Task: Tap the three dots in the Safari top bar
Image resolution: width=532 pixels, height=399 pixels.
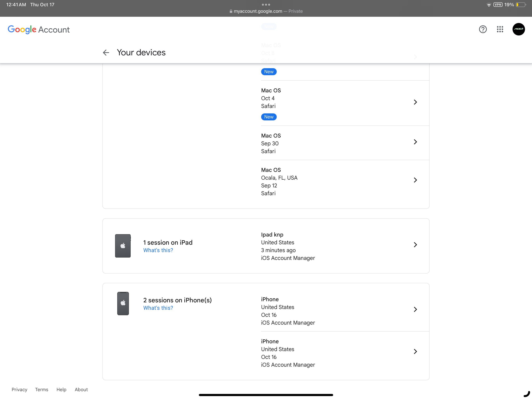Action: pyautogui.click(x=266, y=4)
